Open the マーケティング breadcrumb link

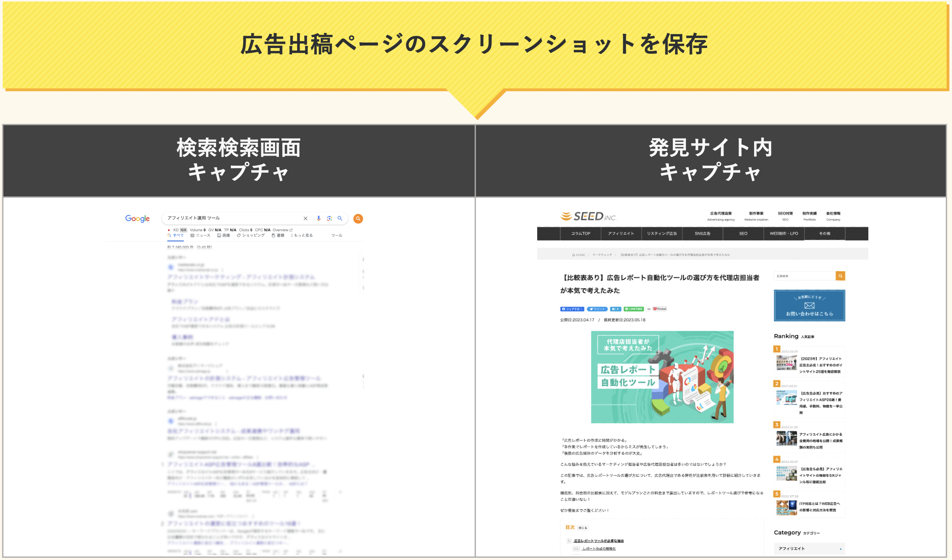[x=602, y=255]
